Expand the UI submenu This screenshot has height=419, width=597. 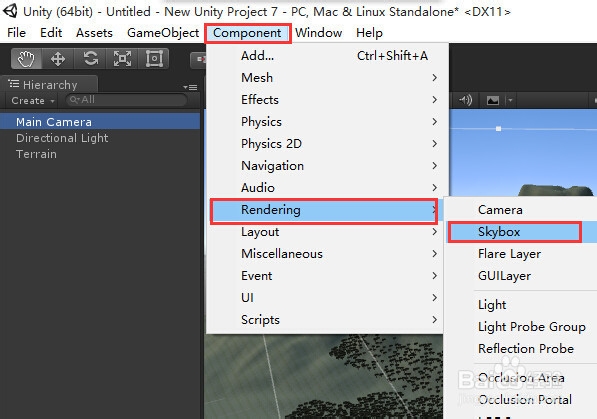(325, 298)
